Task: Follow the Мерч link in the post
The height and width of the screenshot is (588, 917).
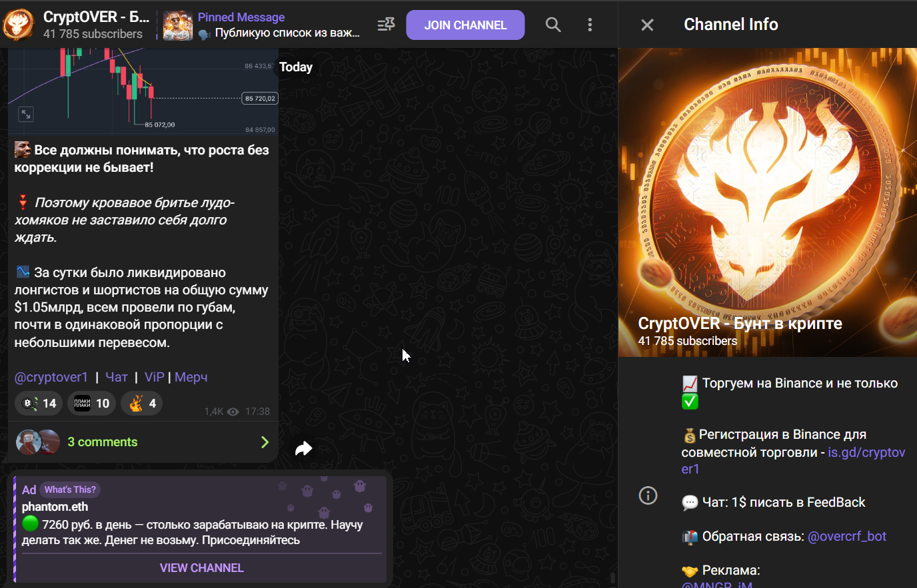Action: coord(191,377)
